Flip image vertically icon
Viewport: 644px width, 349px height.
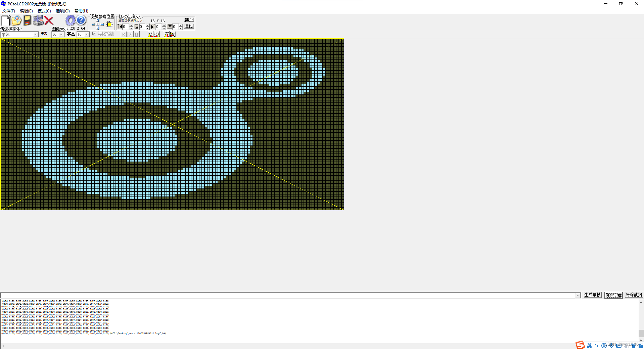[173, 34]
